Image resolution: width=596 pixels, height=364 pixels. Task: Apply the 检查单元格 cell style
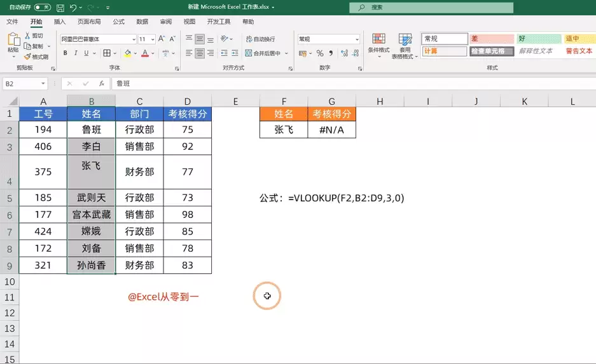pyautogui.click(x=492, y=51)
